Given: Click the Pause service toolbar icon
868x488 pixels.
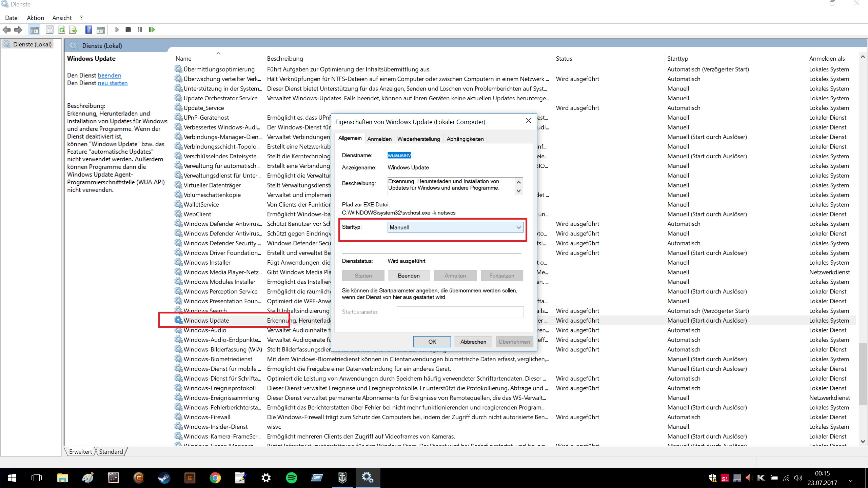Looking at the screenshot, I should (140, 30).
